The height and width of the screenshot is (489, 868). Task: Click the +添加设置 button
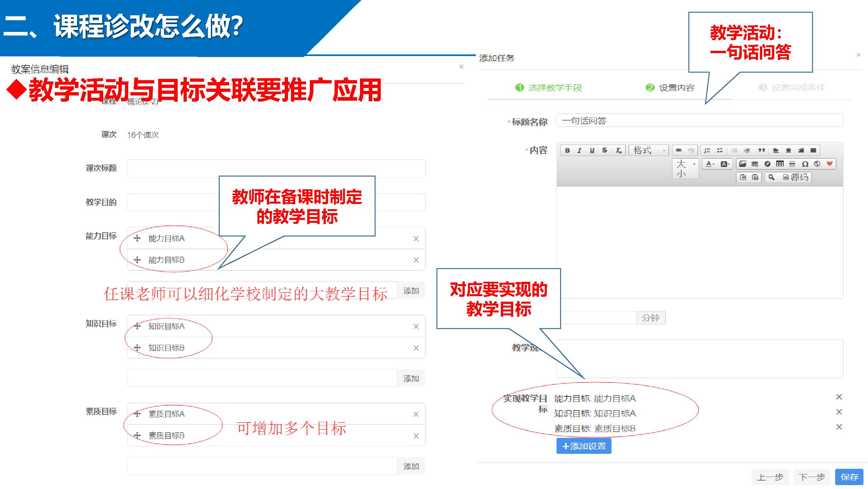tap(584, 446)
